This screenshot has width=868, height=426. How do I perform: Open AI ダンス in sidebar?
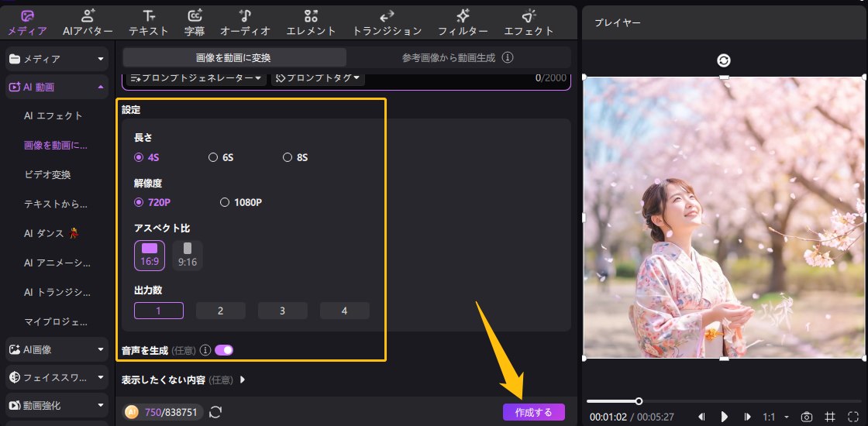(51, 233)
